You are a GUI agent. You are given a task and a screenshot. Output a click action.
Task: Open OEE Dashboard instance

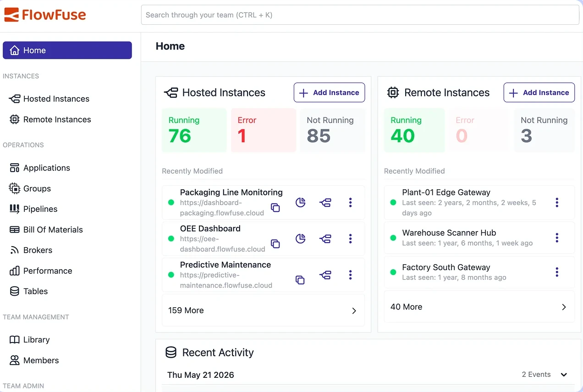tap(210, 228)
